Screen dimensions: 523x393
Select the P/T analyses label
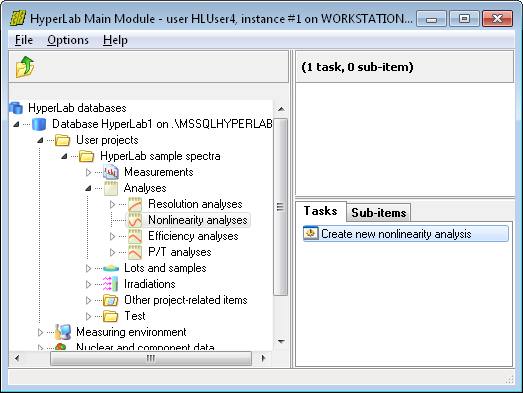click(x=179, y=252)
